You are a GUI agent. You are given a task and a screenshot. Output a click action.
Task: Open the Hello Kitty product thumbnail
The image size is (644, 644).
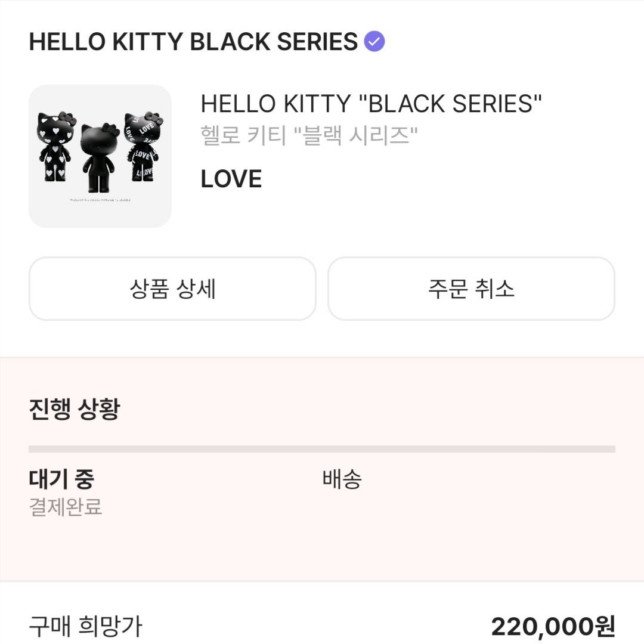[100, 156]
